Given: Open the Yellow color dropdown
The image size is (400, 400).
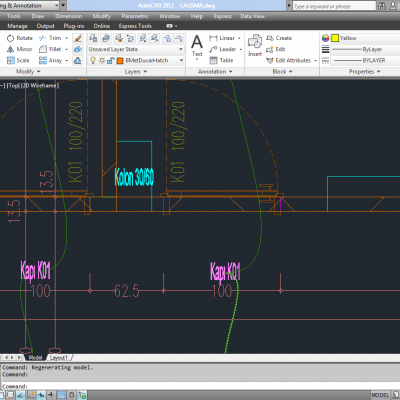Looking at the screenshot, I should (366, 38).
